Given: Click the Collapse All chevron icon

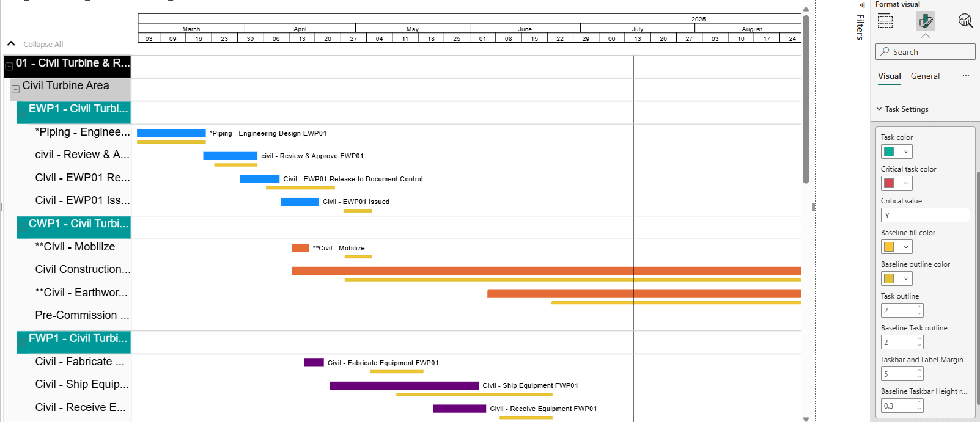Looking at the screenshot, I should [x=11, y=44].
